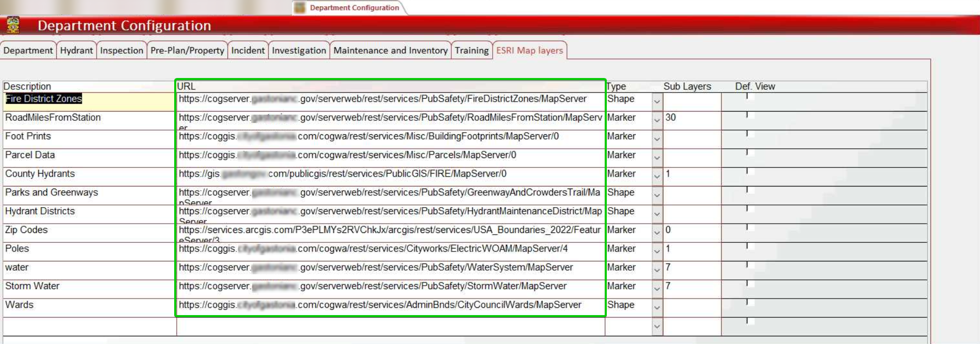Open the Type dropdown for Storm Water
This screenshot has height=344, width=980.
(x=657, y=289)
